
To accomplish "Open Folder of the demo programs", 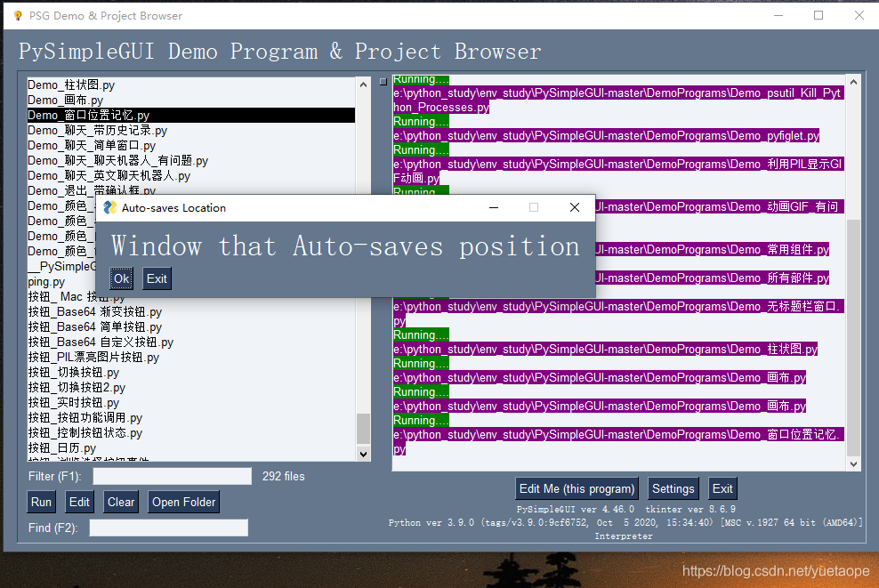I will tap(183, 502).
